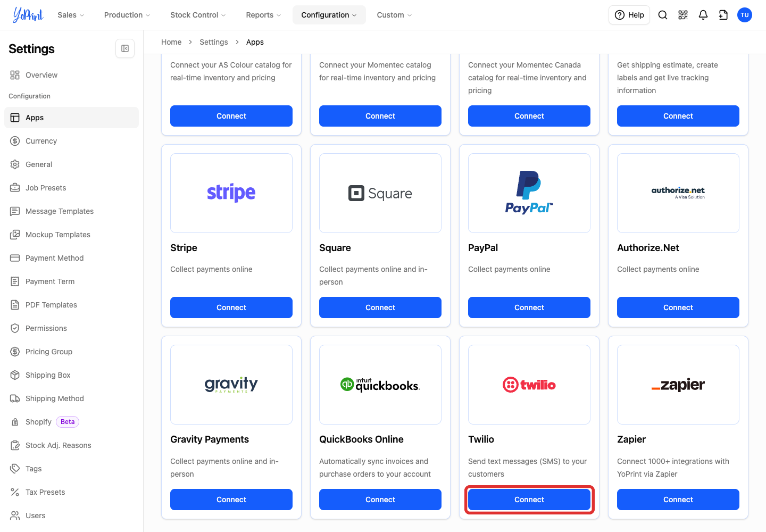Image resolution: width=766 pixels, height=532 pixels.
Task: Connect the Zapier app
Action: [x=678, y=500]
